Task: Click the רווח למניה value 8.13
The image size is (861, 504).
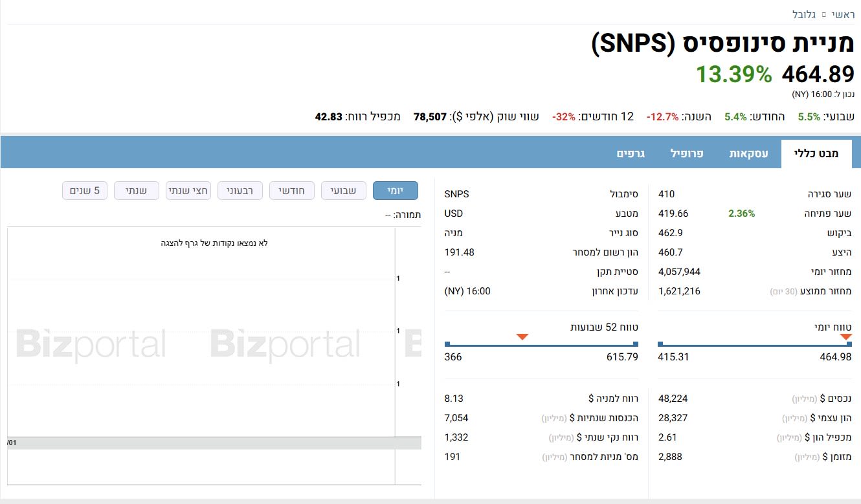Action: point(454,399)
